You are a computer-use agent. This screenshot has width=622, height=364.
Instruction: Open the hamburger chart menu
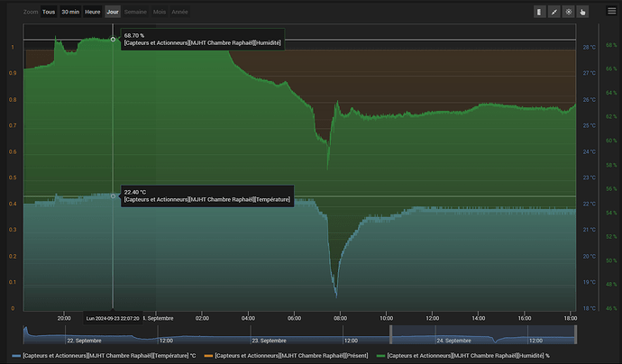[x=611, y=11]
